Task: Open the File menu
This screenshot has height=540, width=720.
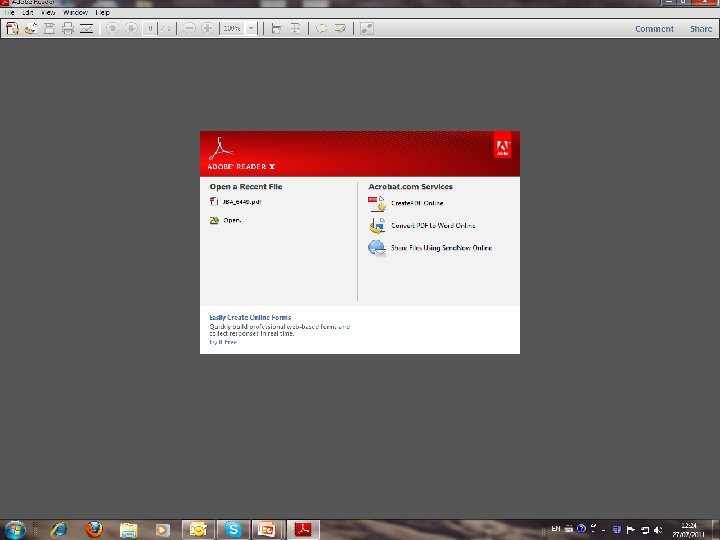Action: point(9,12)
